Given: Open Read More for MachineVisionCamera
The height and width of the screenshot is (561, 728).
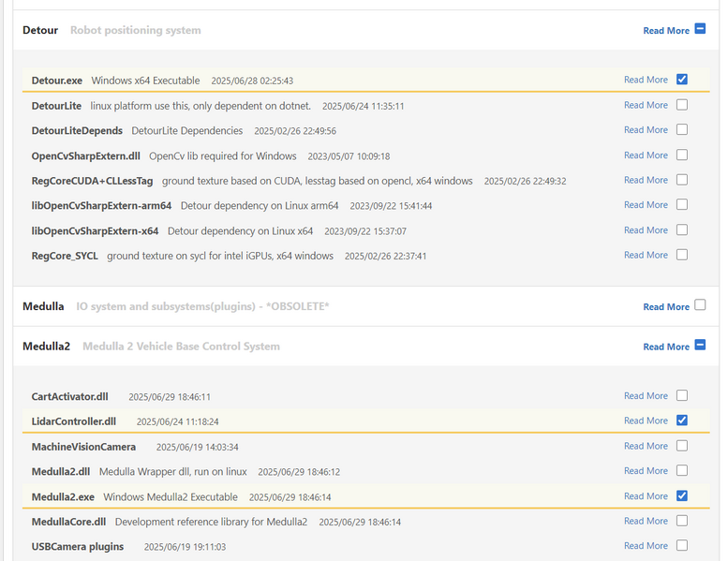Looking at the screenshot, I should (646, 446).
